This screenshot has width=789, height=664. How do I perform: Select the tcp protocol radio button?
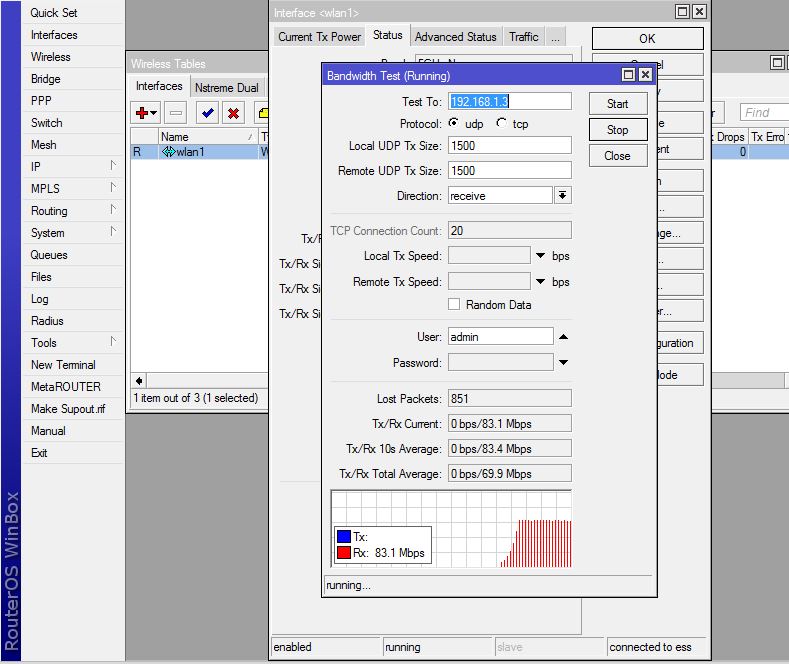pyautogui.click(x=501, y=123)
